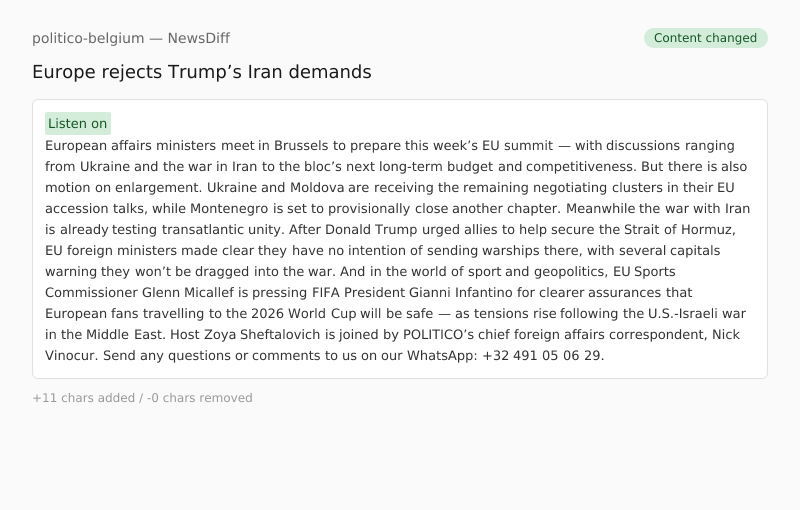Click the chars added/removed summary line
800x510 pixels.
point(142,398)
